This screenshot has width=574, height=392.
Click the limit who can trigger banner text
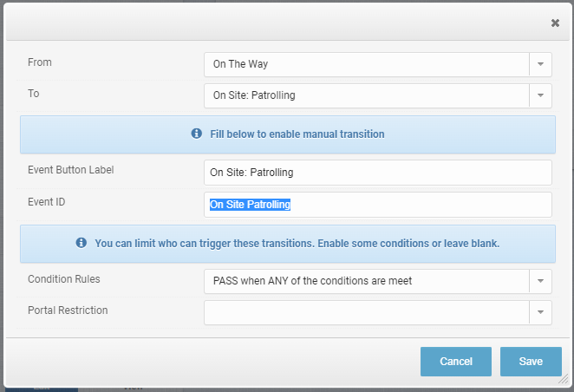[297, 244]
